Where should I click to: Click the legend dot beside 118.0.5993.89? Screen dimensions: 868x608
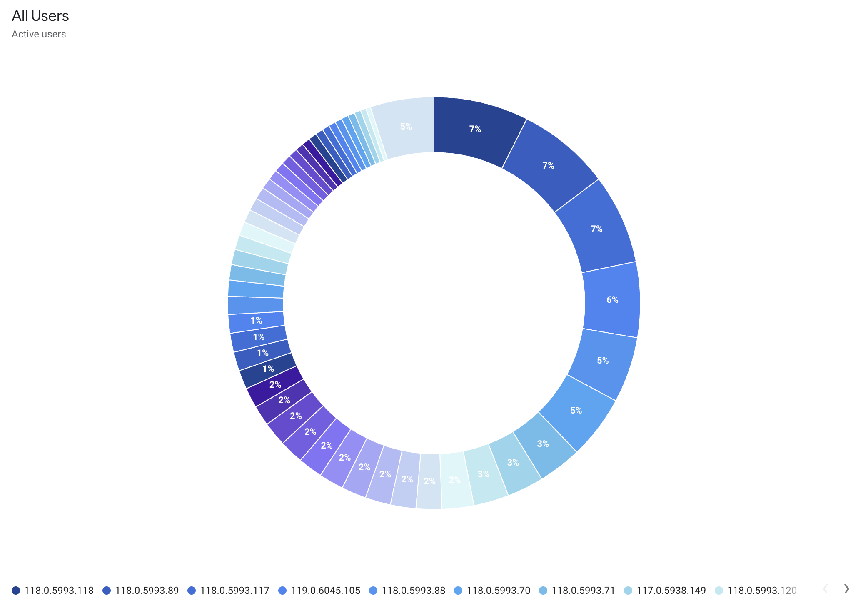(x=106, y=590)
